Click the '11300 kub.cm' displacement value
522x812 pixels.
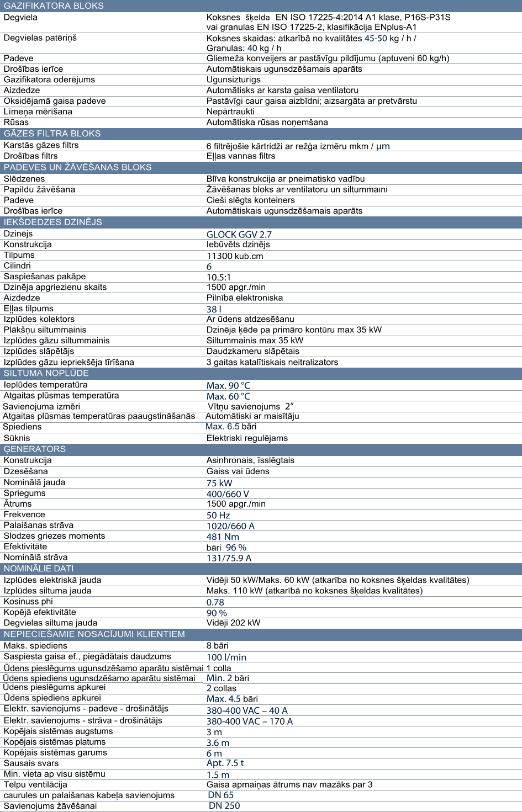[235, 256]
